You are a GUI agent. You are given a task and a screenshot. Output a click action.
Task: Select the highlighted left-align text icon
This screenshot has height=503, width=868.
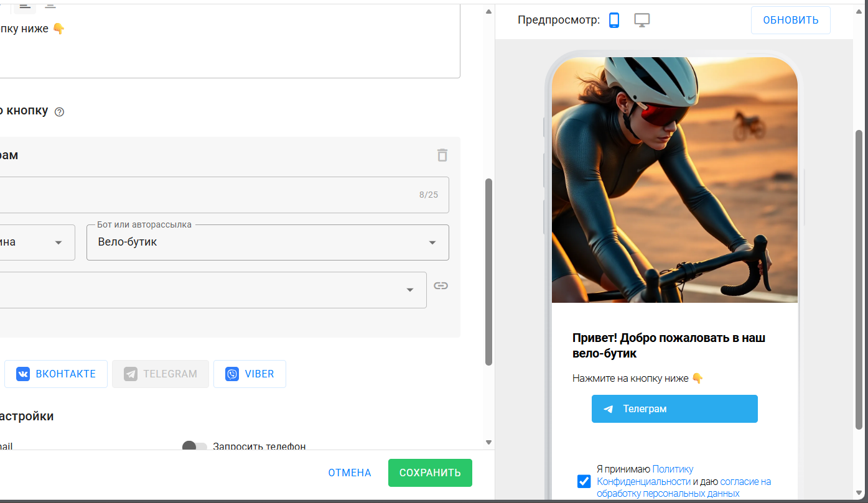tap(24, 6)
